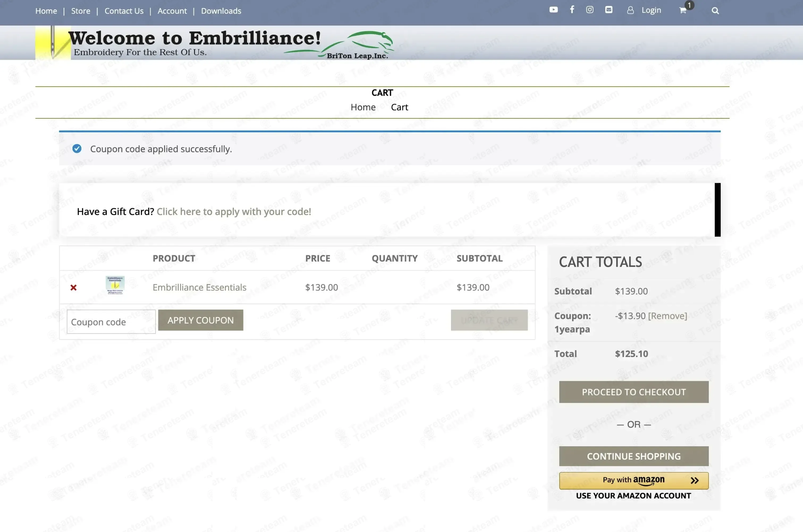Open the YouTube social icon

553,10
